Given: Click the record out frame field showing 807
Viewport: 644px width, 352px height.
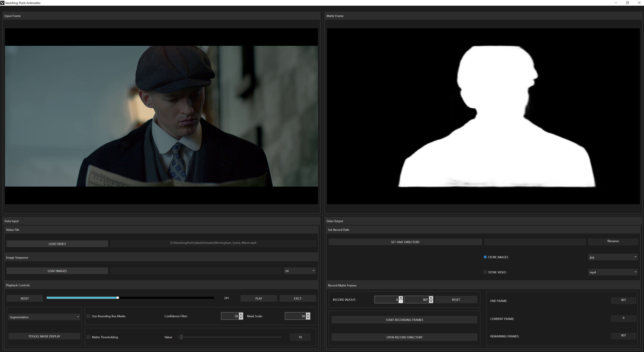Looking at the screenshot, I should (417, 299).
